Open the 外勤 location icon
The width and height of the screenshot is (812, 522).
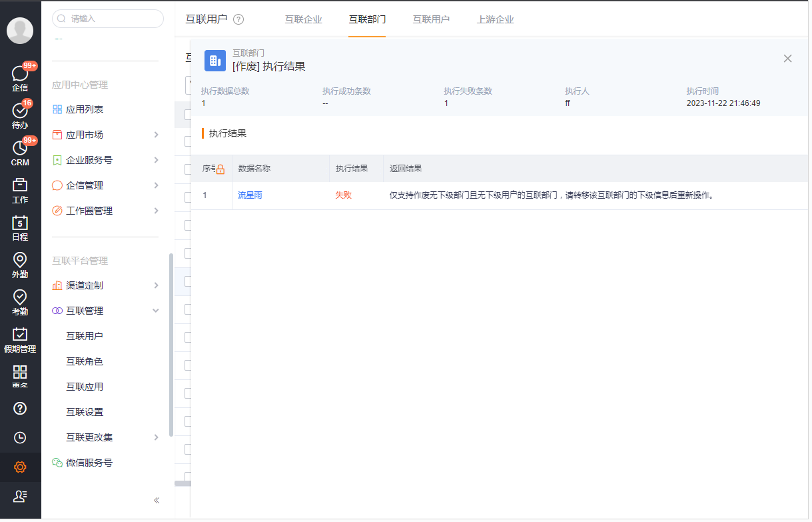click(x=20, y=260)
